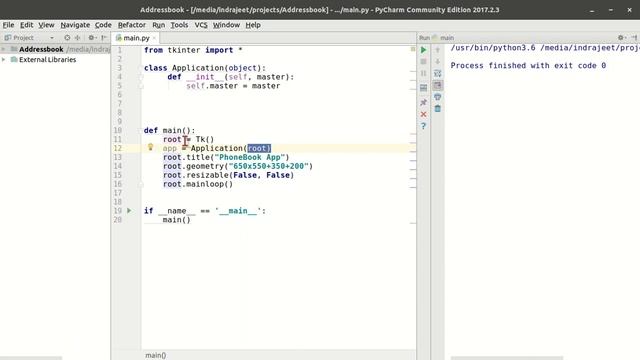The width and height of the screenshot is (640, 360).
Task: Collapse all in Project panel
Action: tap(78, 38)
